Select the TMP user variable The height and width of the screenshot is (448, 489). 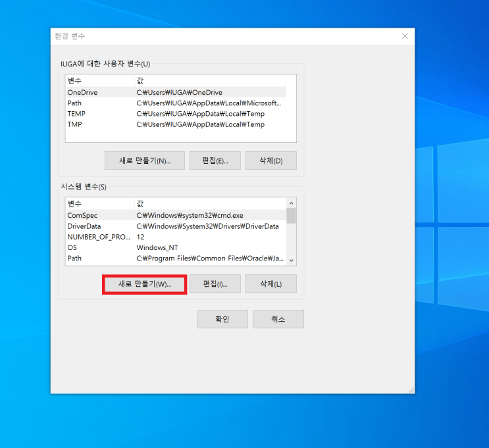[x=176, y=124]
